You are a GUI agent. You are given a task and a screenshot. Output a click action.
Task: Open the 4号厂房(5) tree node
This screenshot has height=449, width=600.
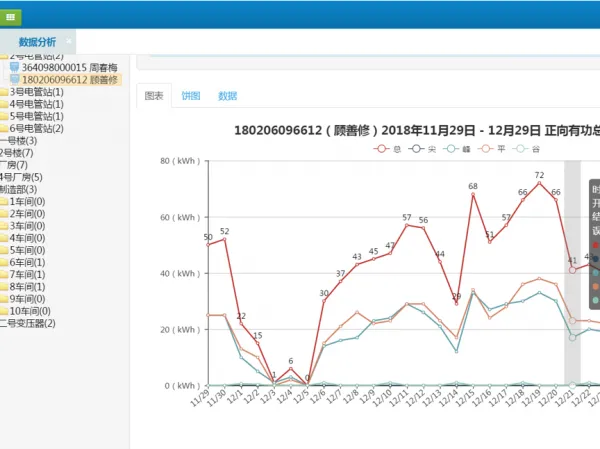(21, 177)
